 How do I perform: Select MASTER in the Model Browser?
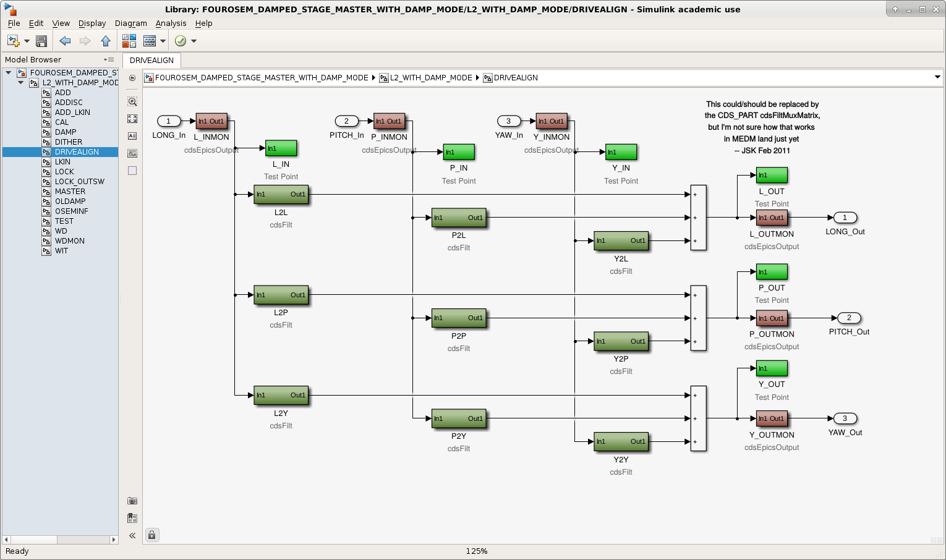70,192
